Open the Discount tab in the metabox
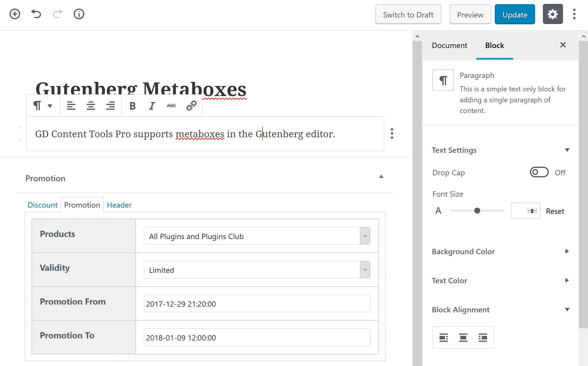Image resolution: width=588 pixels, height=366 pixels. click(x=42, y=205)
